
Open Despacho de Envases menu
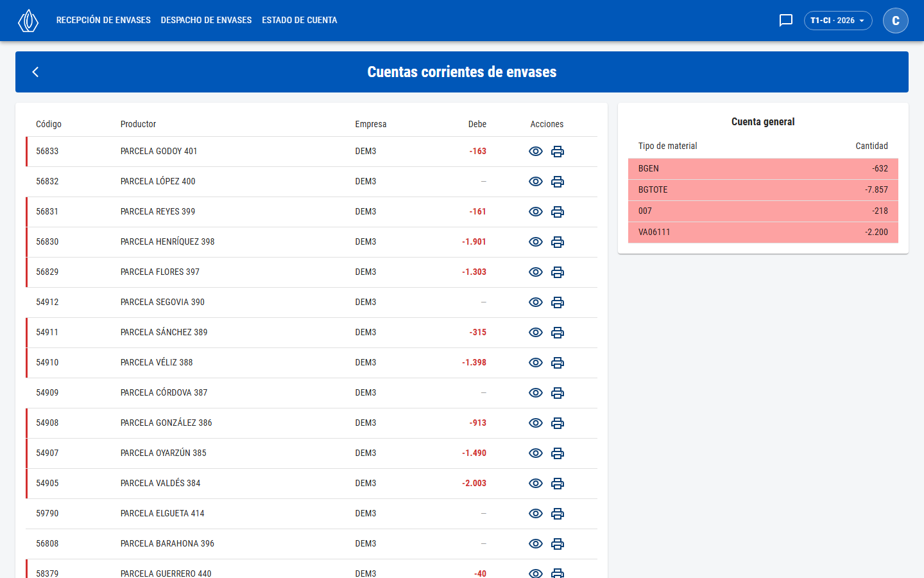click(206, 21)
